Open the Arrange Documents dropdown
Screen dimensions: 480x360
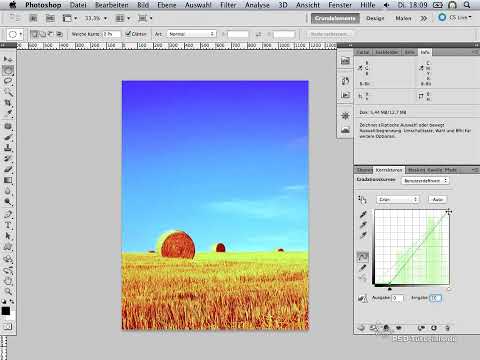coord(122,18)
